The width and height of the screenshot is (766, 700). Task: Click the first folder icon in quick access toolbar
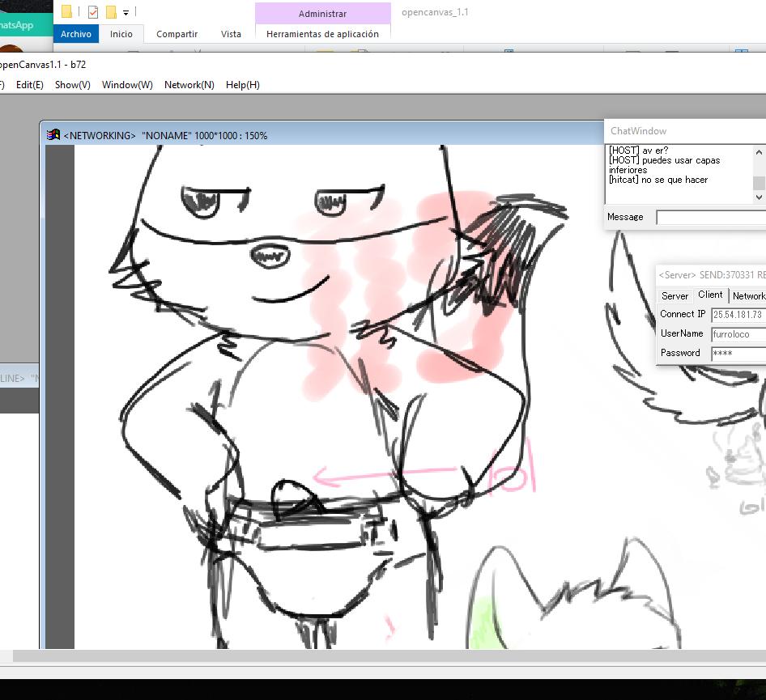click(66, 12)
